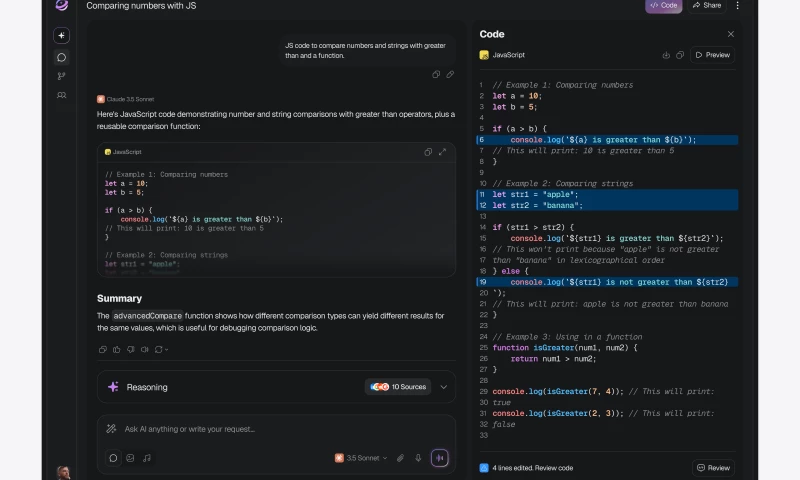Attach a file with the paperclip icon
This screenshot has width=800, height=480.
click(x=401, y=458)
